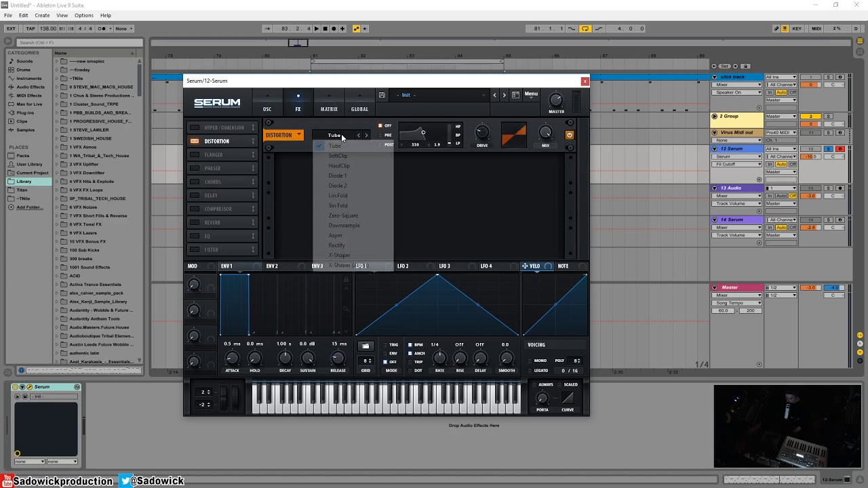Click the distortion MIX knob
The width and height of the screenshot is (868, 488).
[545, 133]
